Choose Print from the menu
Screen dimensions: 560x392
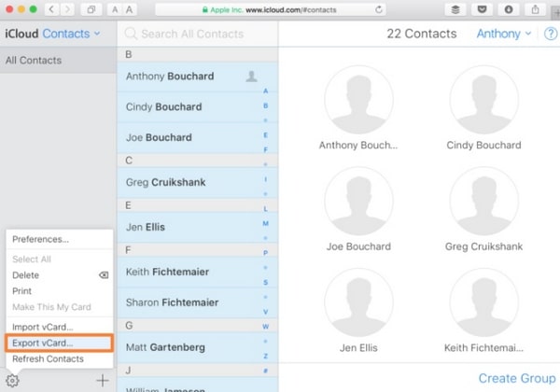60,291
